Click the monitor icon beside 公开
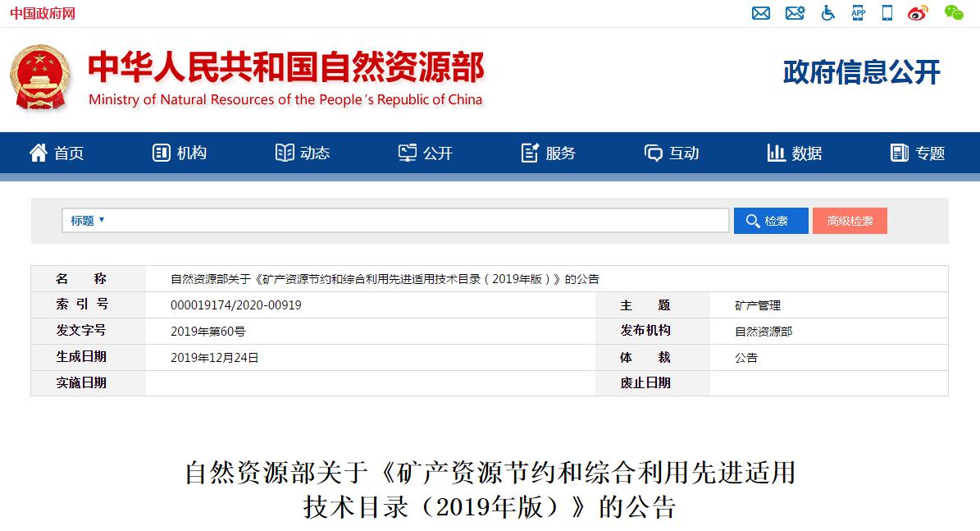This screenshot has width=980, height=531. [408, 153]
